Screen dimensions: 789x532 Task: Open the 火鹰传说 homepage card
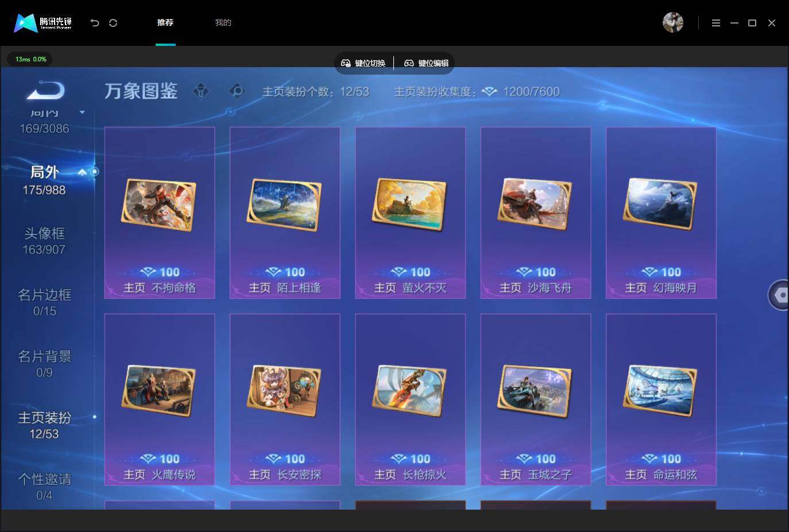click(x=160, y=399)
